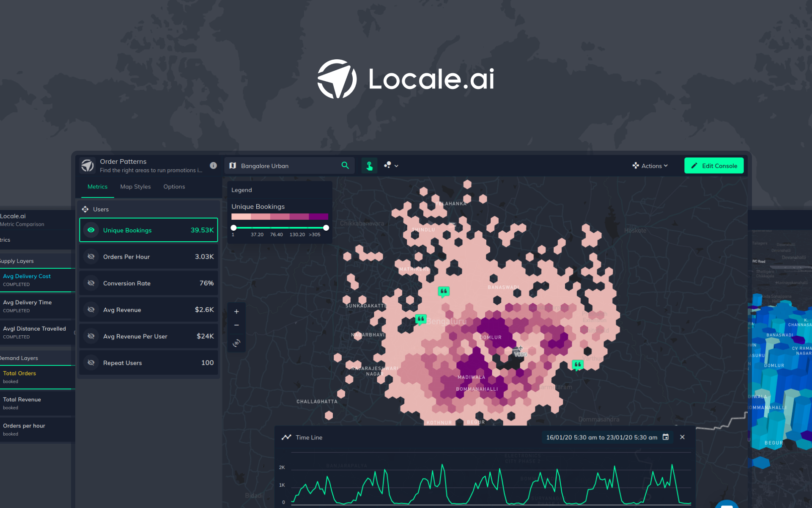Click the search magnifier icon

coord(345,166)
